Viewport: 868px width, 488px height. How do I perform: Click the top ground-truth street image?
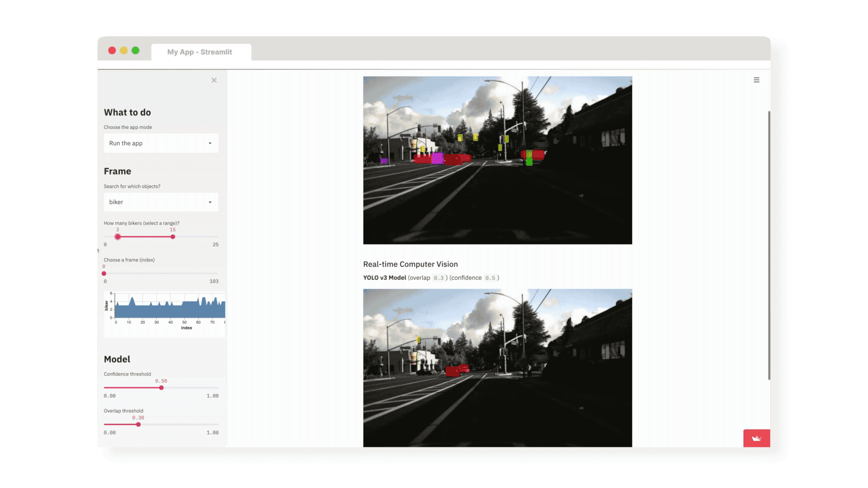(497, 160)
